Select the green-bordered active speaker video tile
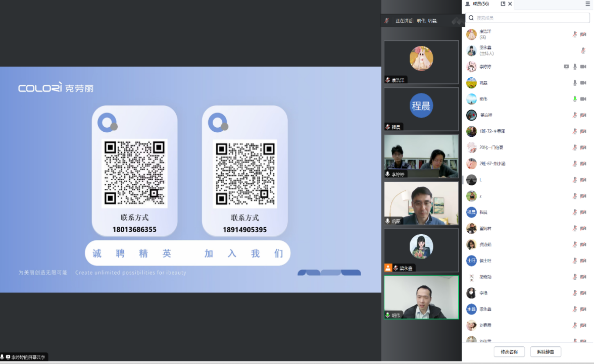594x364 pixels. (x=421, y=297)
